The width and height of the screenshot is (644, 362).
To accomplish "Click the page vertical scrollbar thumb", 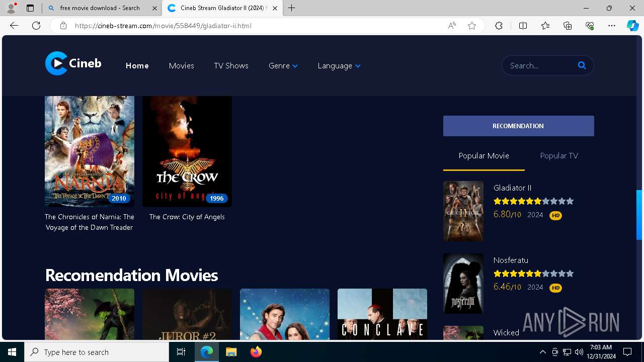I will [x=639, y=215].
